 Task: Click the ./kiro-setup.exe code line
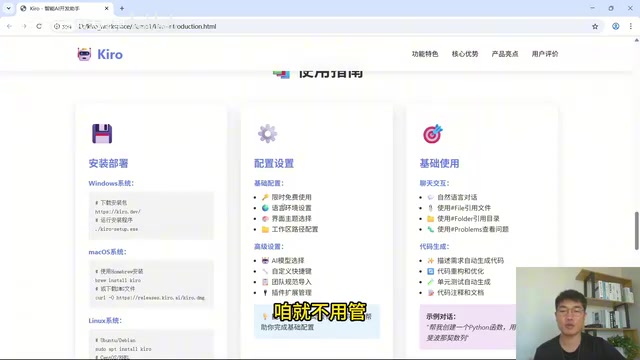click(x=117, y=229)
